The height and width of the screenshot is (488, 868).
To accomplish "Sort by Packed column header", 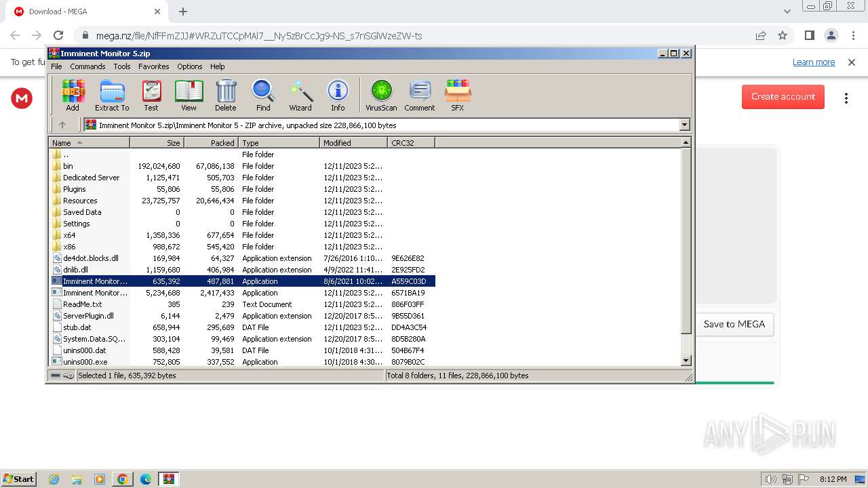I will [x=211, y=142].
